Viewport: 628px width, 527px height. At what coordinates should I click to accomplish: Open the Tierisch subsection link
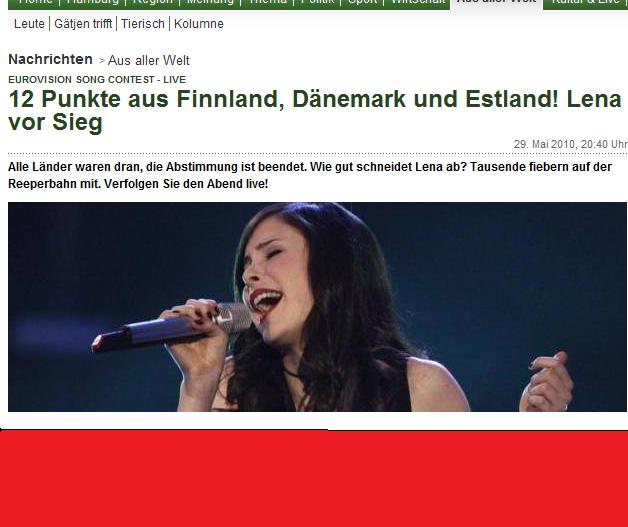pos(143,24)
